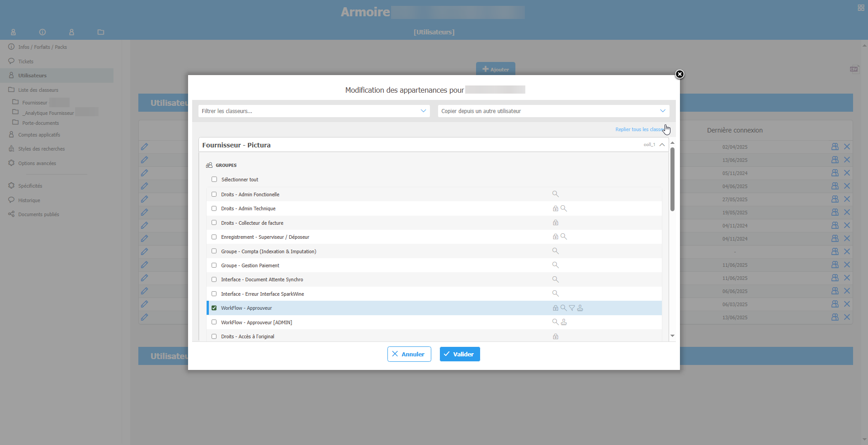This screenshot has width=868, height=445.
Task: Click the stamp icon on WorkFlow - Approuveur row
Action: [580, 308]
